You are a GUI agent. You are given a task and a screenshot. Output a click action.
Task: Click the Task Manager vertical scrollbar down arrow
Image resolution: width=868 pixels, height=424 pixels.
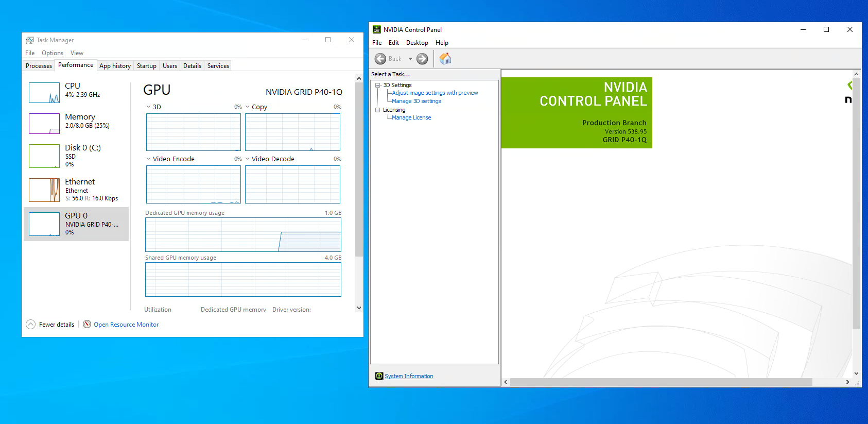[359, 308]
